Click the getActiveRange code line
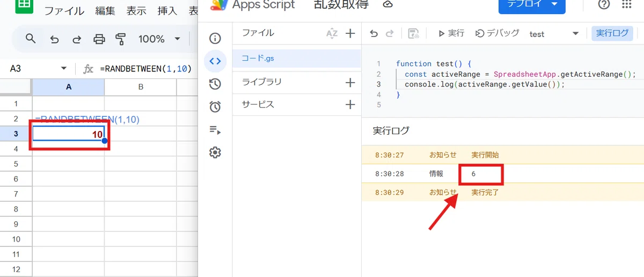Viewport: 644px width, 277px height. click(x=520, y=74)
